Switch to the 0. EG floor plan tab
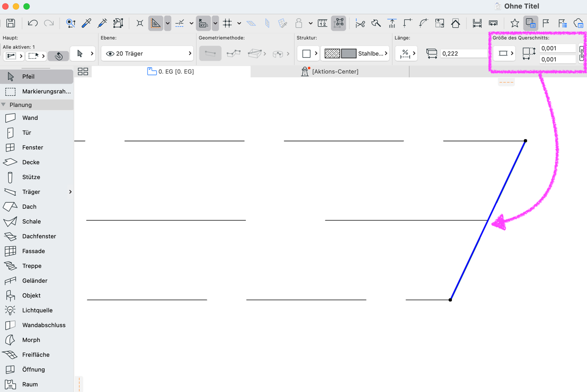The image size is (587, 392). pos(171,72)
